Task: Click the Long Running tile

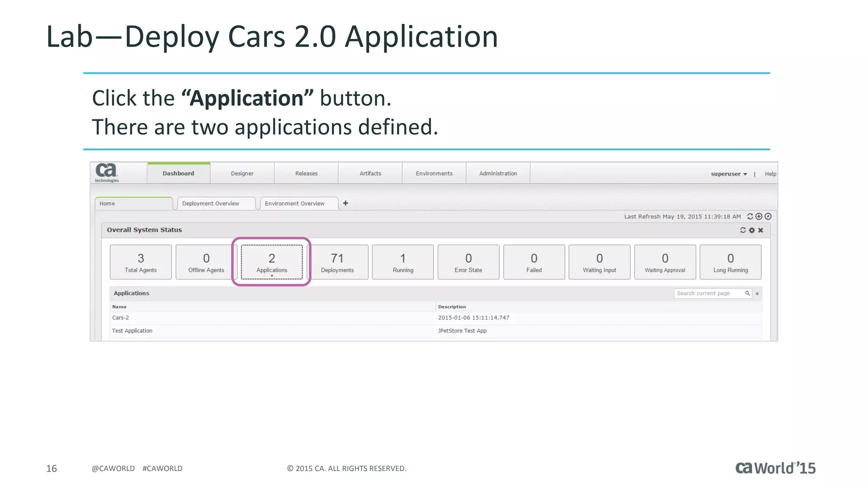Action: coord(731,262)
